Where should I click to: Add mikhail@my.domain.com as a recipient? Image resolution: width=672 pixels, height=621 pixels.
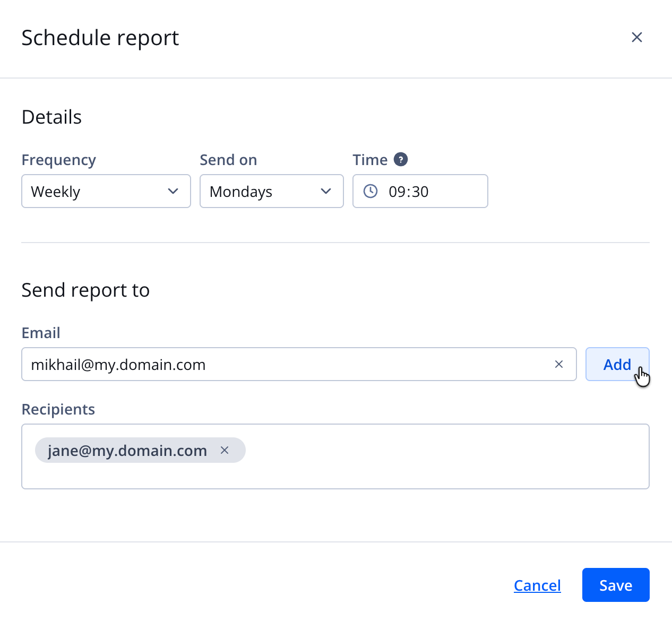[x=617, y=364]
